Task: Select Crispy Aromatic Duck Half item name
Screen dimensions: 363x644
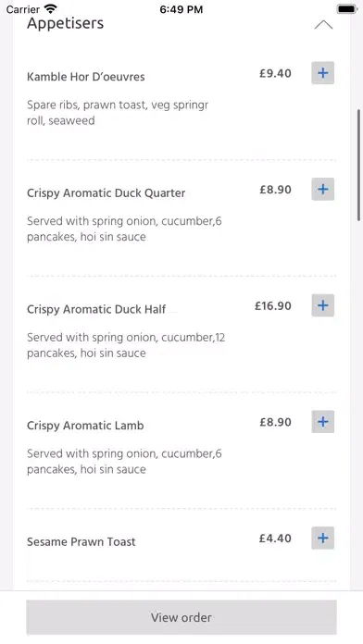Action: (96, 310)
